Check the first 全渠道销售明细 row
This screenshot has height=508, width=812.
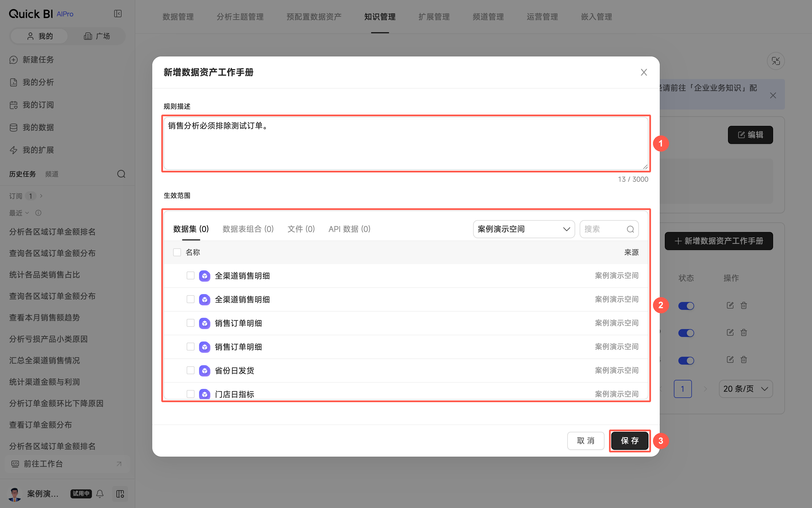pos(190,275)
